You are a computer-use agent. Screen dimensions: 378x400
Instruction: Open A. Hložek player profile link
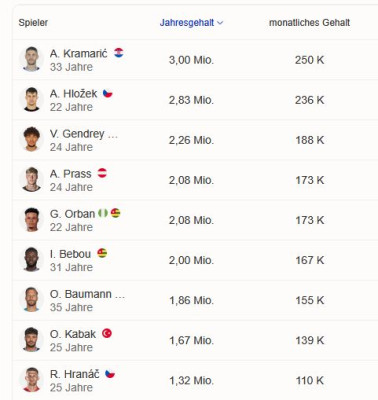73,94
